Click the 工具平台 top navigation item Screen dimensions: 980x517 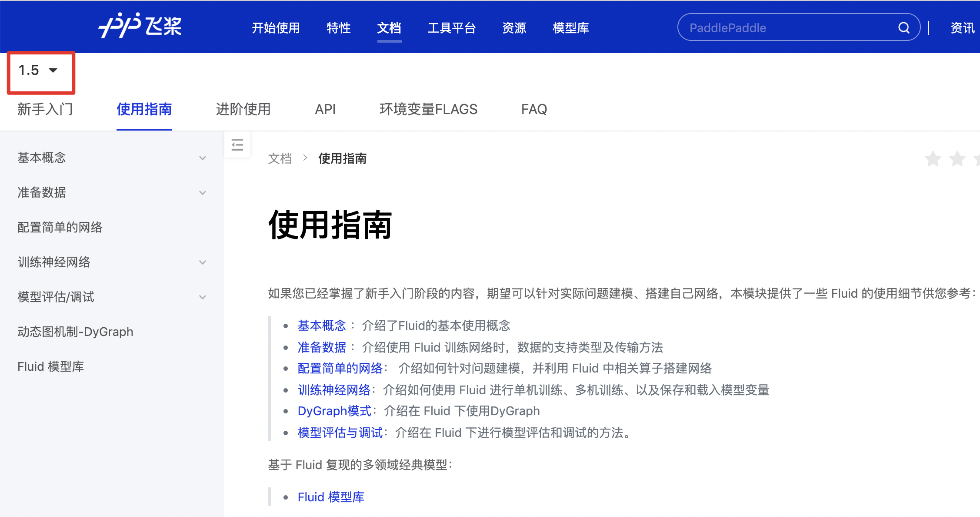(x=451, y=28)
